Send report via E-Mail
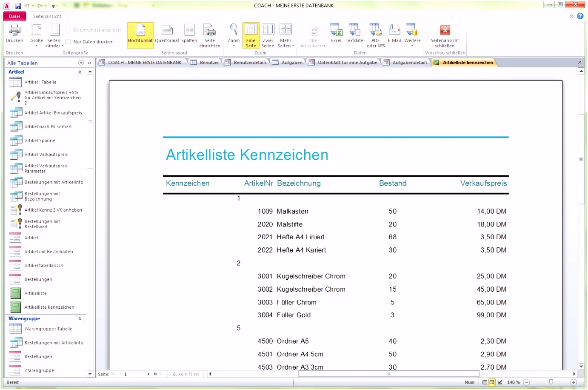 click(x=394, y=34)
